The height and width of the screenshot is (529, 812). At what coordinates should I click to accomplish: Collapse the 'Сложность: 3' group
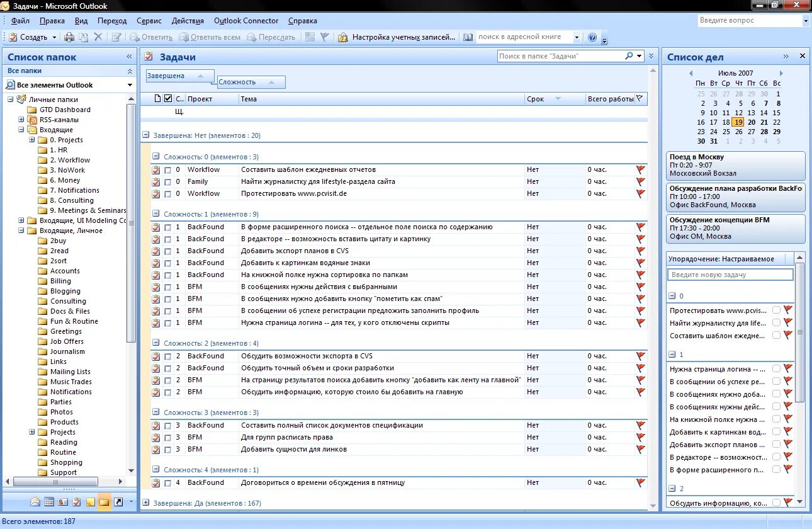(156, 412)
